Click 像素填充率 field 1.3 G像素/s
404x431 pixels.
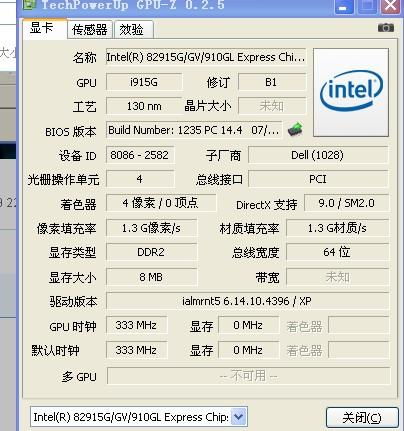(x=152, y=228)
